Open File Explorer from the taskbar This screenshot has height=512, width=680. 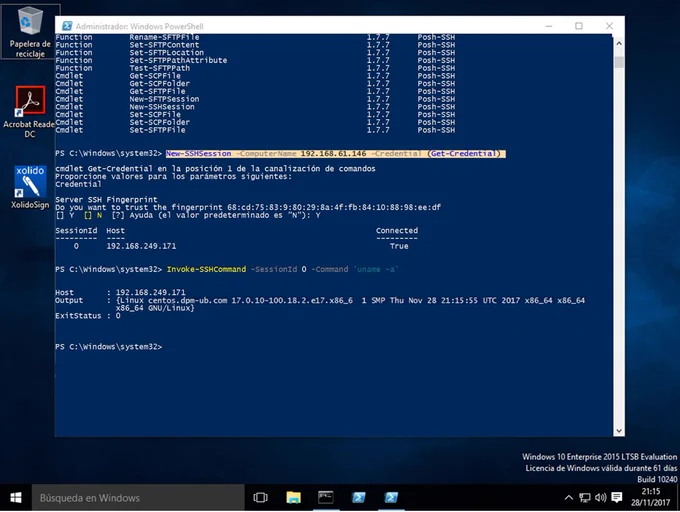pyautogui.click(x=293, y=498)
